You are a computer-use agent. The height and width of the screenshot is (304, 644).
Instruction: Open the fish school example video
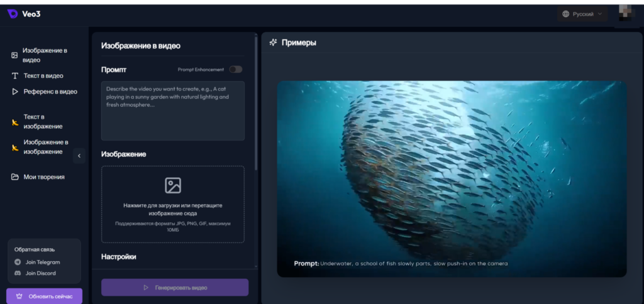(452, 179)
